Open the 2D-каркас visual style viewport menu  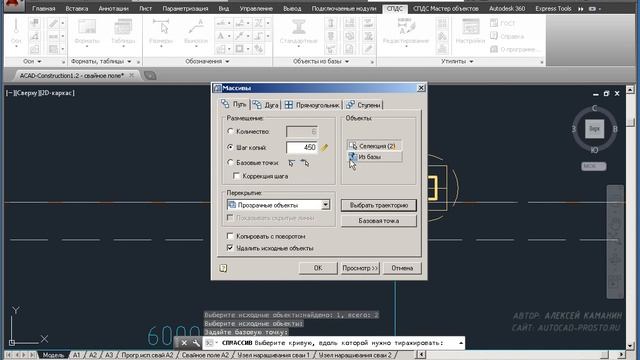pos(57,93)
